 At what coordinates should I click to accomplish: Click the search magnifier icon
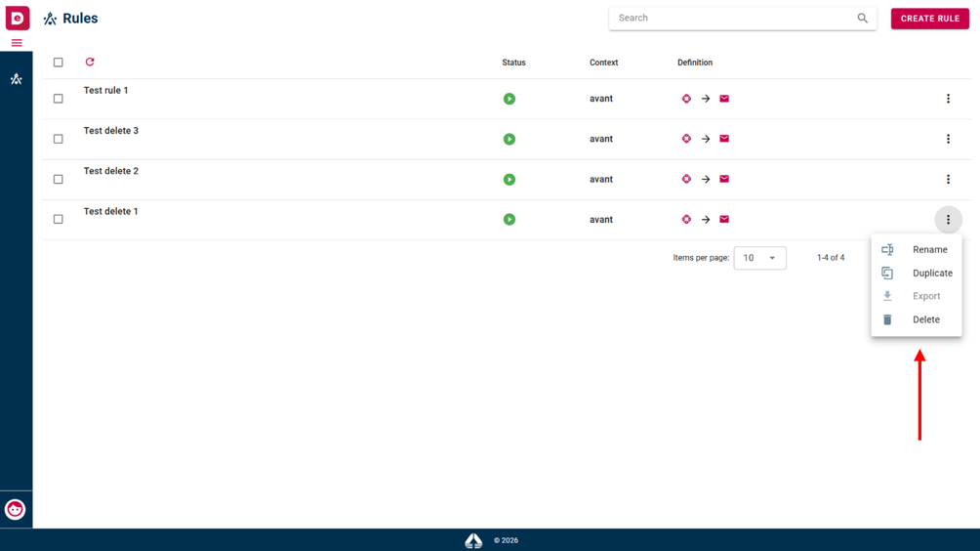862,19
